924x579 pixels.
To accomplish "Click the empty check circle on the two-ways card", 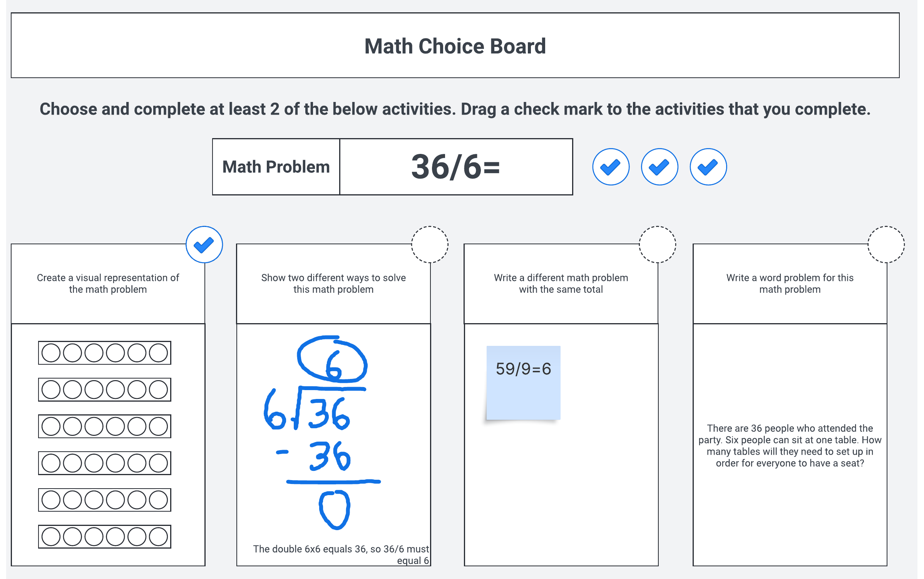I will [x=430, y=245].
